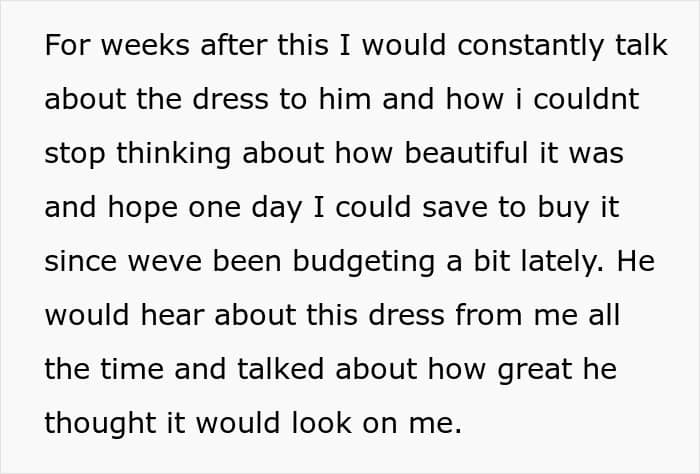700x474 pixels.
Task: Click the word "thought" in last line
Action: (100, 425)
